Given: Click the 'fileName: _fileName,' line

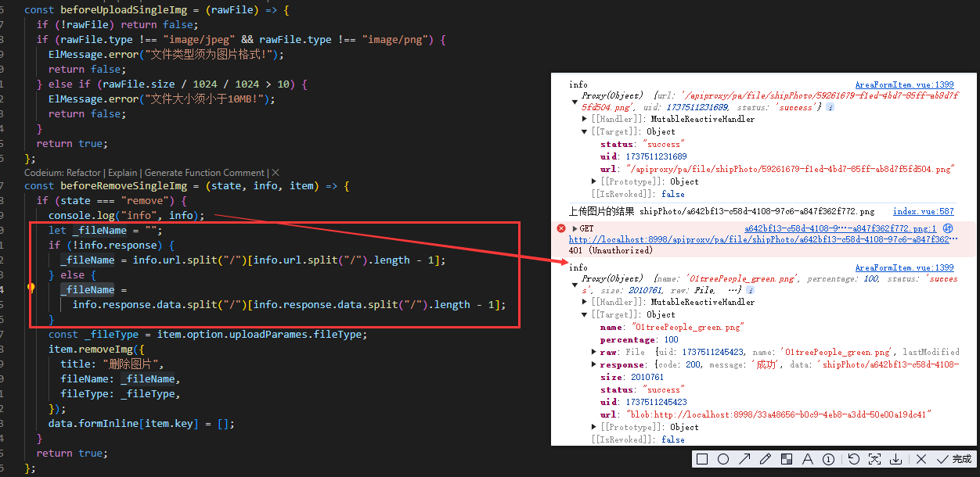Looking at the screenshot, I should [120, 378].
